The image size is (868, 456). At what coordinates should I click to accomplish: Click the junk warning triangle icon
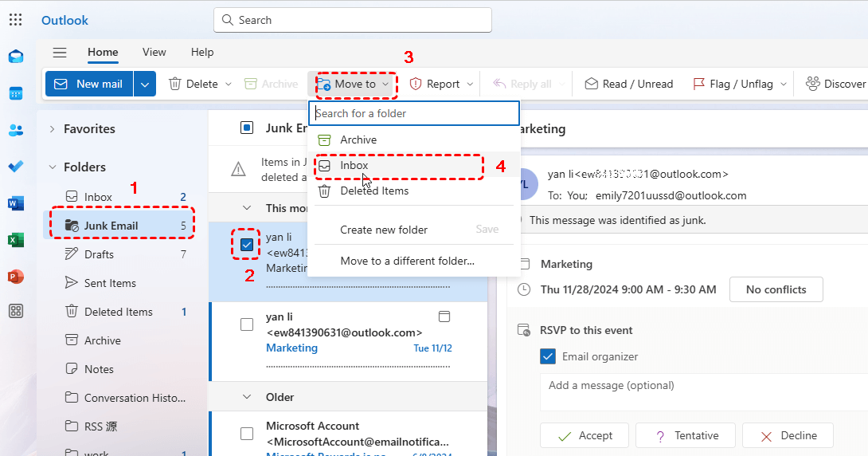pyautogui.click(x=238, y=169)
